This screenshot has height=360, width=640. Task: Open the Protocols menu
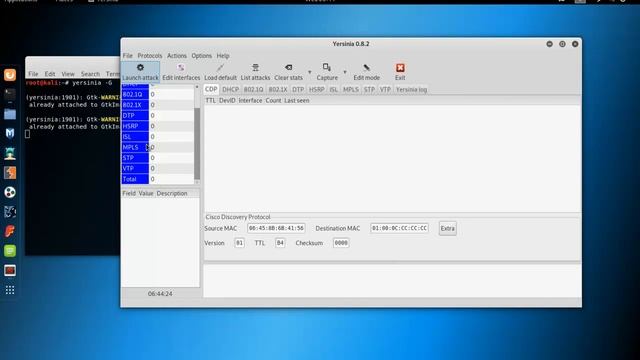point(150,56)
